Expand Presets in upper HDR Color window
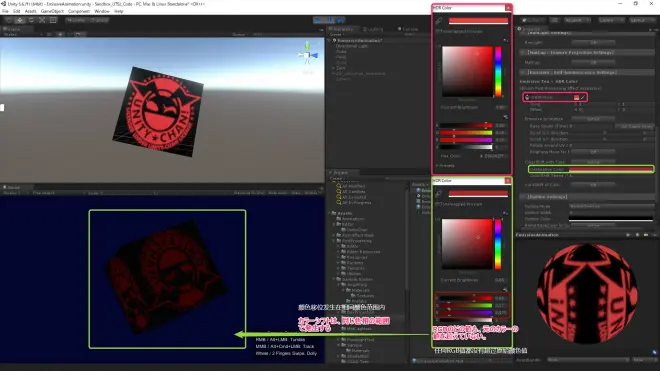Screen dimensions: 660x371 pos(446,165)
